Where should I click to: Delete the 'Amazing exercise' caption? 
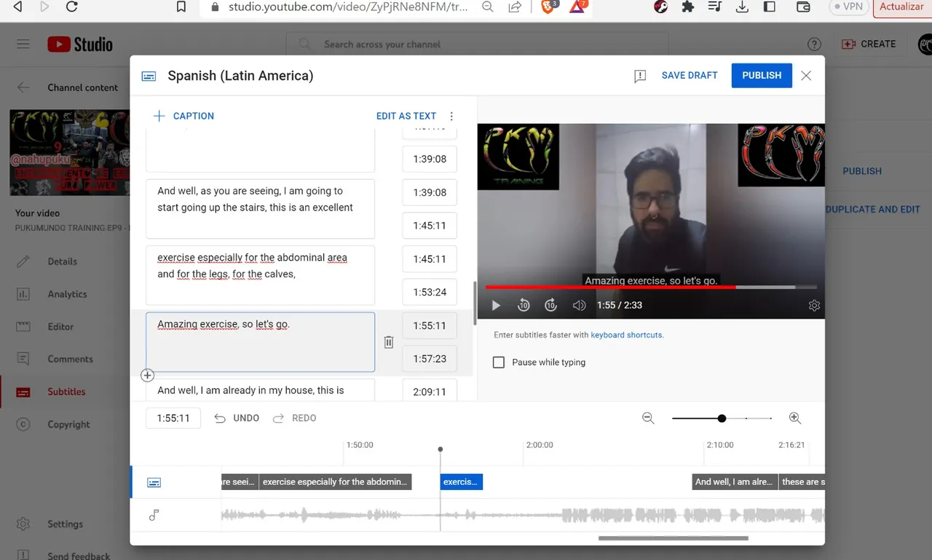pos(389,342)
